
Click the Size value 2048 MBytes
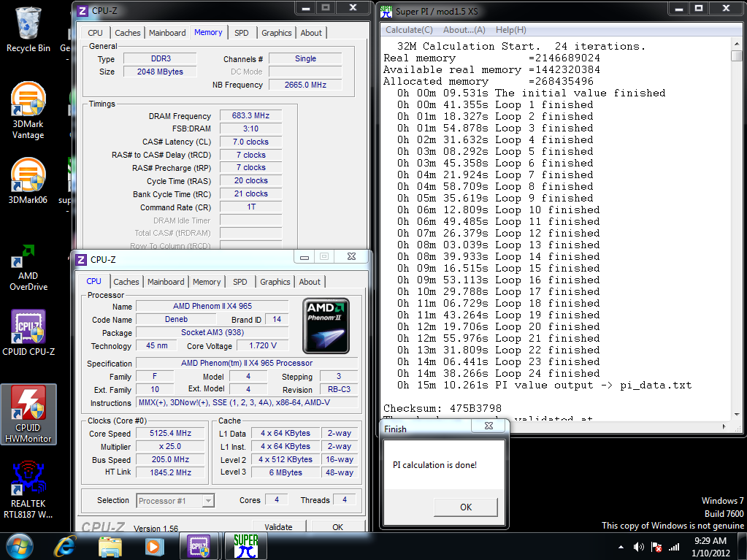click(x=160, y=72)
